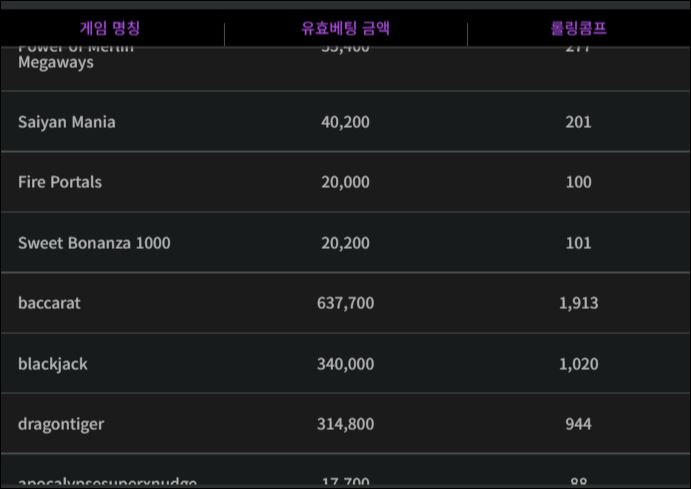691x489 pixels.
Task: Select the dragontiger game name
Action: [x=61, y=424]
